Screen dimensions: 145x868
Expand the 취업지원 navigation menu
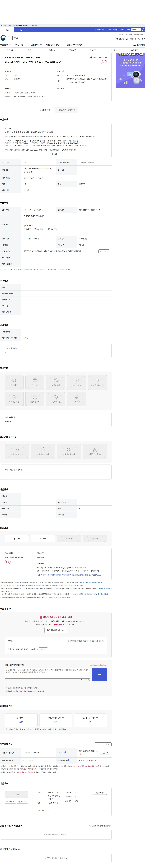click(21, 45)
